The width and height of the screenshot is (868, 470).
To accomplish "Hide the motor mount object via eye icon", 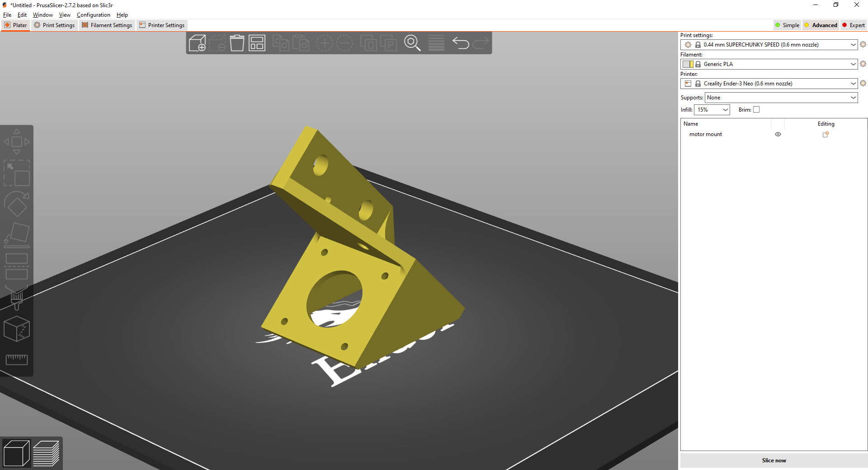I will pyautogui.click(x=778, y=134).
